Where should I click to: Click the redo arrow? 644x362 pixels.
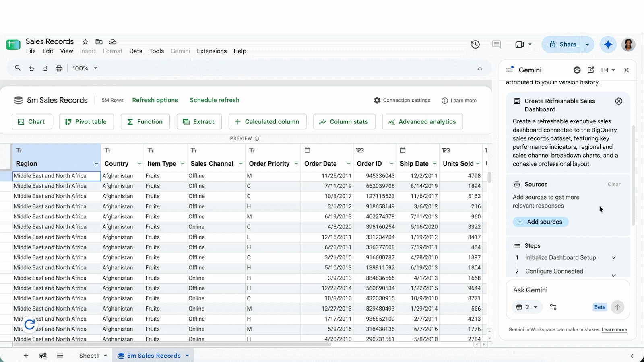[45, 68]
